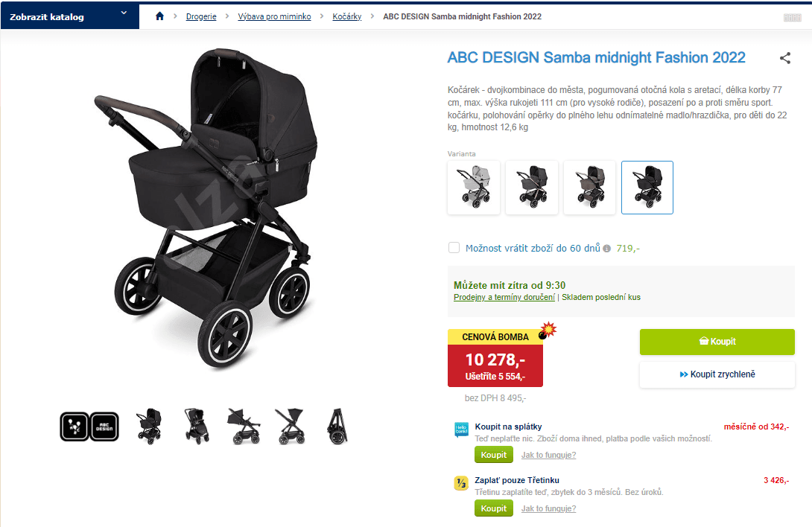Image resolution: width=812 pixels, height=527 pixels.
Task: Click Koupit zrychleně button
Action: (717, 374)
